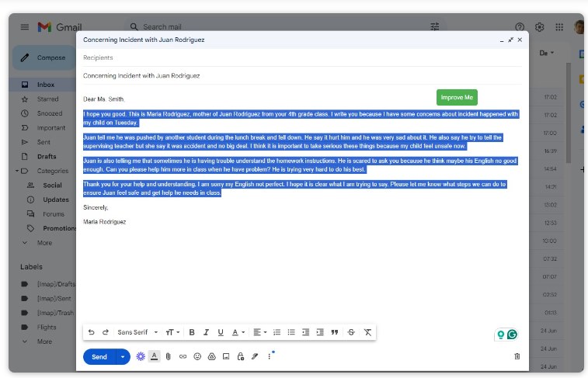
Task: Toggle italic formatting
Action: [206, 332]
